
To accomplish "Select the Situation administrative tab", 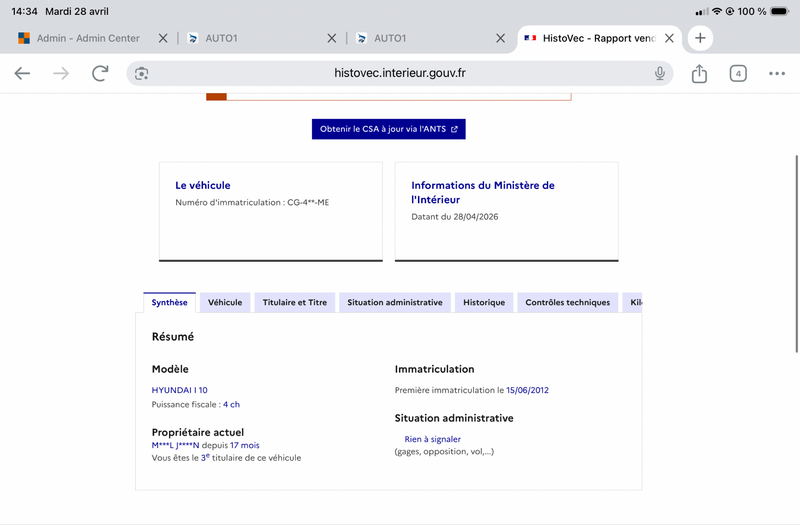I will (395, 303).
